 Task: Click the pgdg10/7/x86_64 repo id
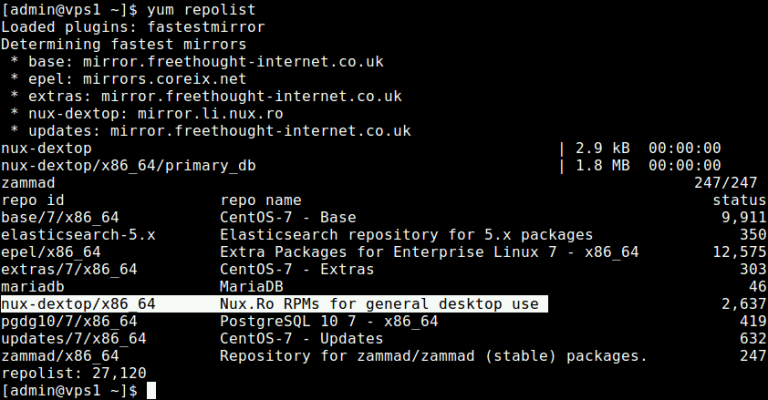point(69,321)
